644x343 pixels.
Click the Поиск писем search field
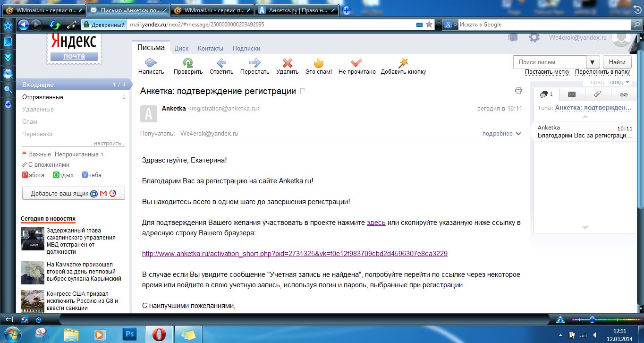click(550, 62)
